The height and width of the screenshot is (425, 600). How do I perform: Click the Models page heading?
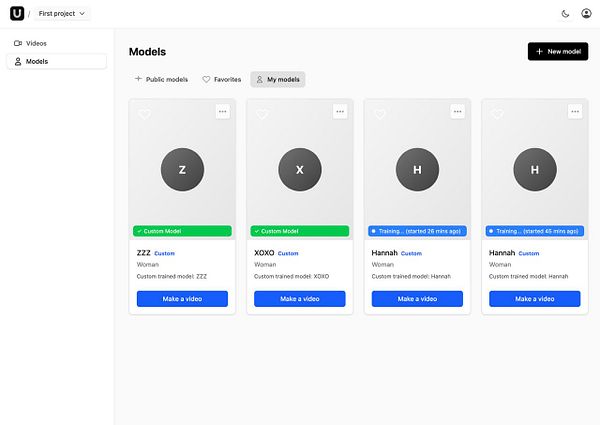coord(147,52)
